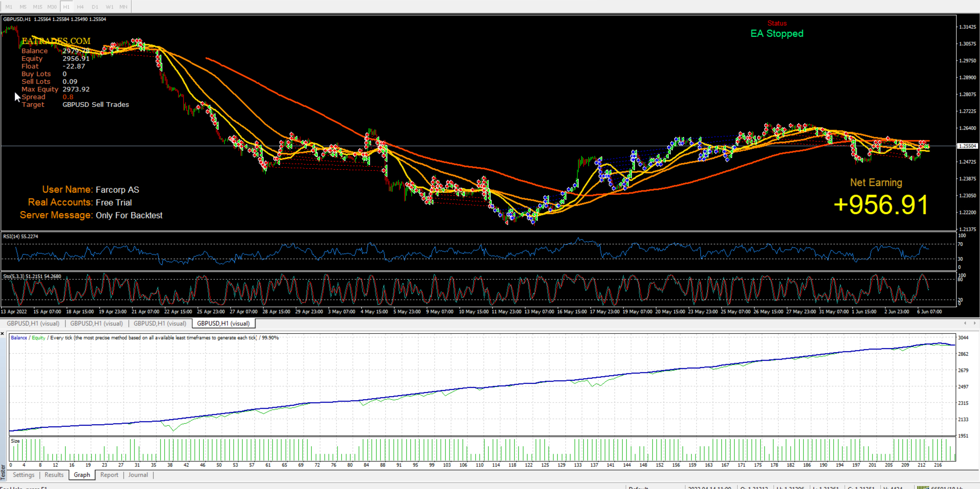Open the tester Settings tab

point(24,475)
